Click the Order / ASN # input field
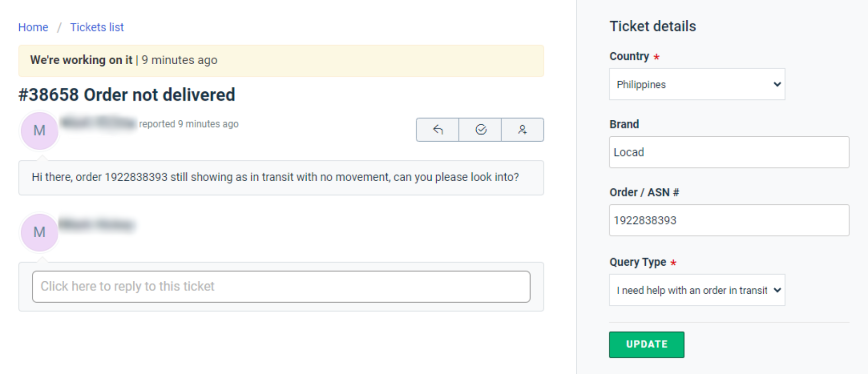This screenshot has width=868, height=374. 728,220
